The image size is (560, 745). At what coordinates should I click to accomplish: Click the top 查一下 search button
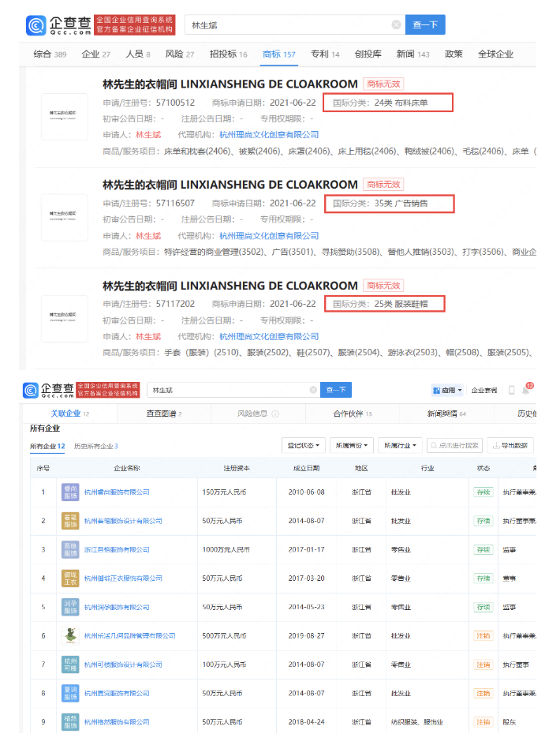pos(425,24)
